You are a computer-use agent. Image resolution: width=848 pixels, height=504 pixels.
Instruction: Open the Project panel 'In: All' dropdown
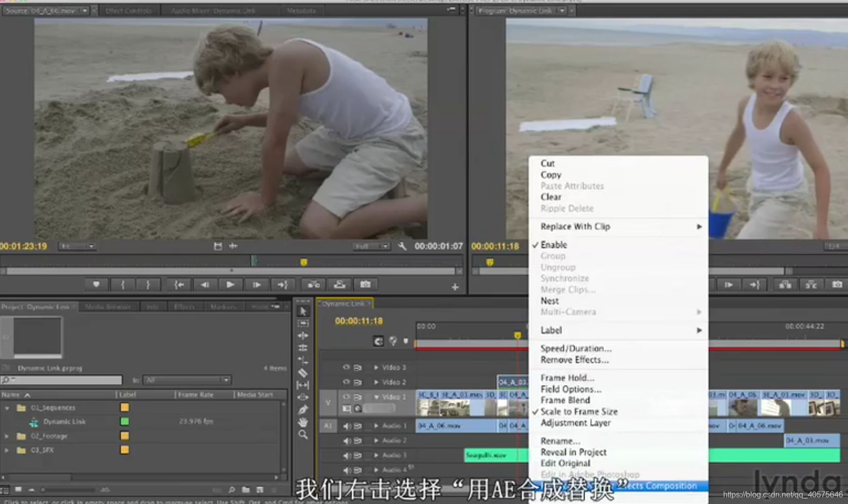pyautogui.click(x=187, y=380)
